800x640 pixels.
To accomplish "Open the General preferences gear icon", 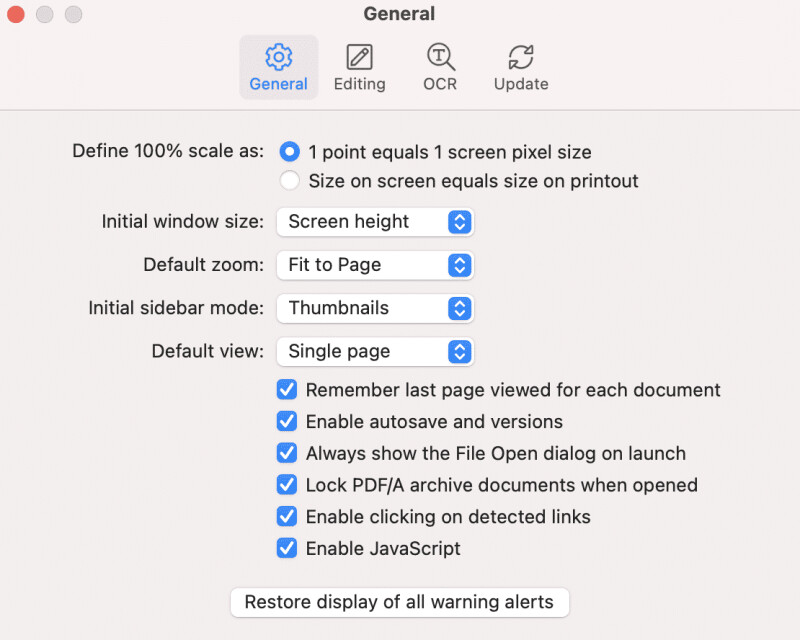I will click(x=278, y=57).
